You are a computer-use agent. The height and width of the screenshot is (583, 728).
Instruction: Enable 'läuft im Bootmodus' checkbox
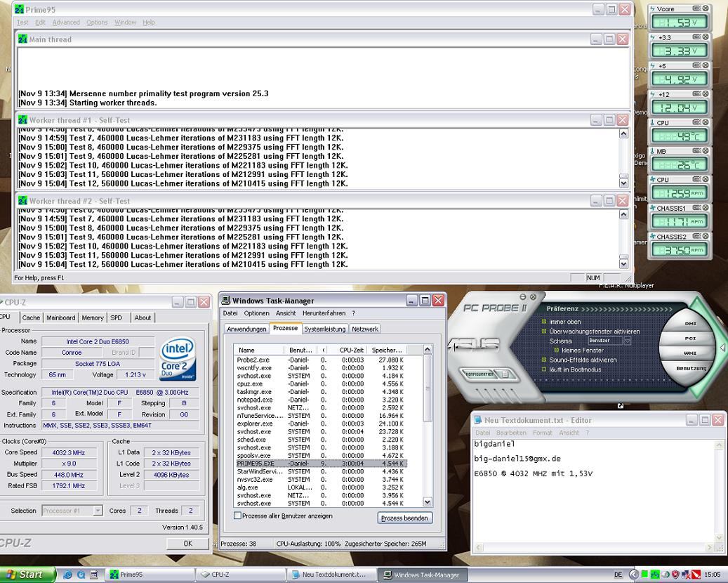[x=544, y=369]
